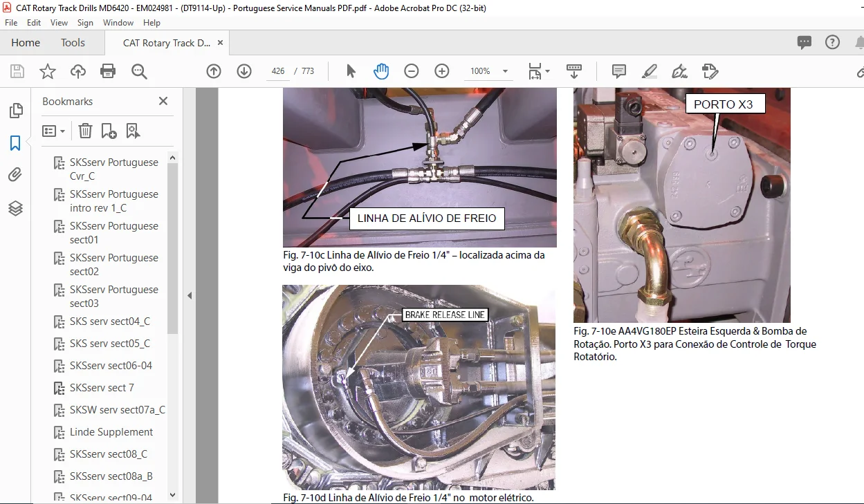Open bookmark SKS serv sect04_C

click(110, 321)
